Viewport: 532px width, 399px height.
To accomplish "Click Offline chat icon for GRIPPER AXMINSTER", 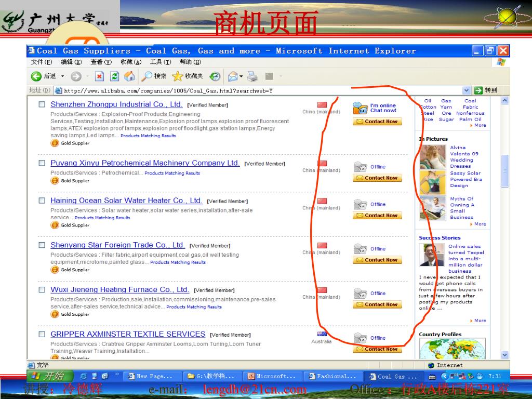I will (361, 338).
